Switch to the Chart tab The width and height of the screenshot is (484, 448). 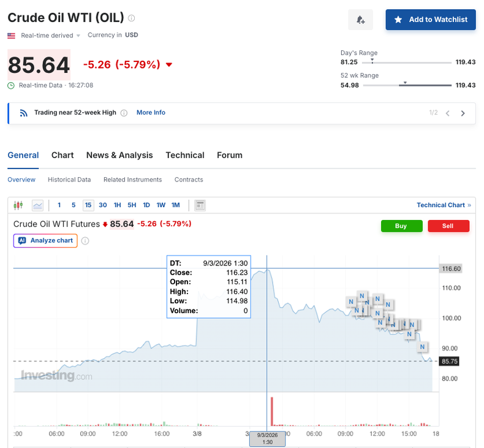point(62,155)
